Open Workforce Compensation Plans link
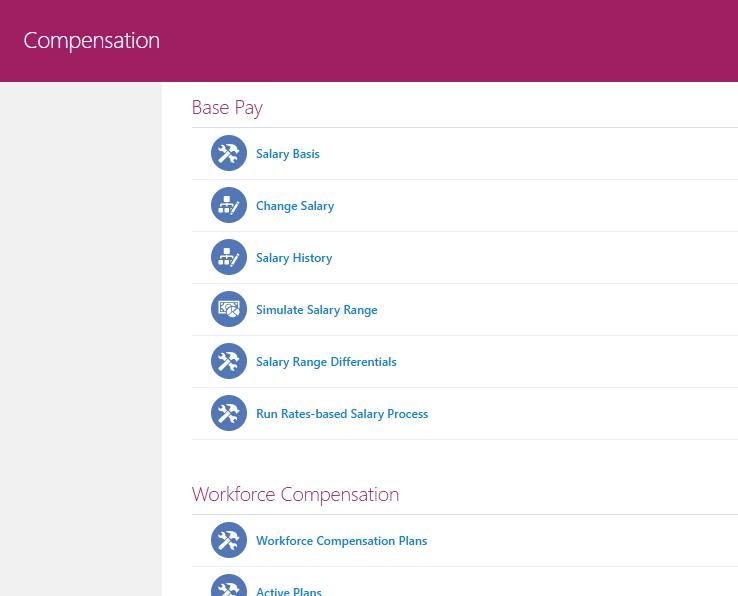The image size is (738, 596). tap(342, 541)
